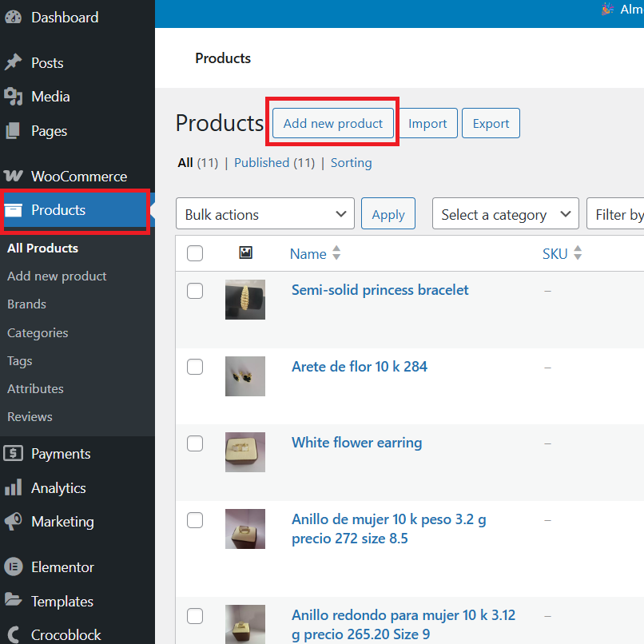Click the Analytics bar chart icon

[x=13, y=487]
